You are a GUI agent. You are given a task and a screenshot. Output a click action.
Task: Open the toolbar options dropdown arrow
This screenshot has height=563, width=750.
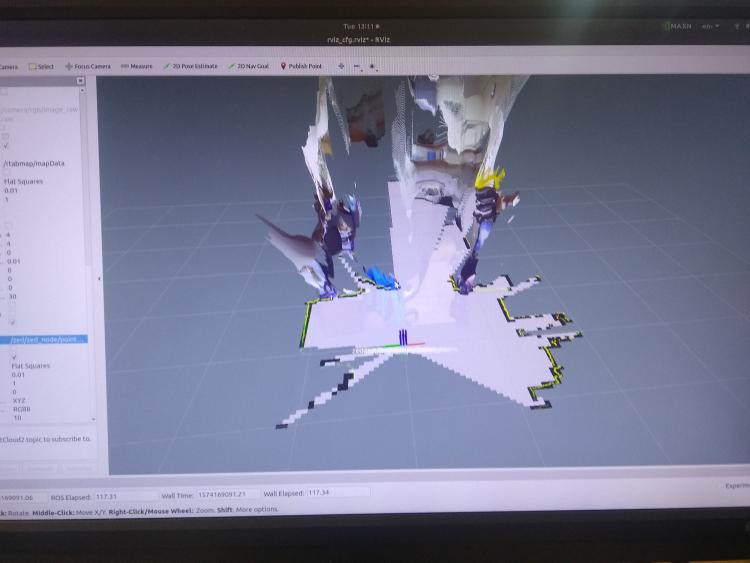[373, 67]
